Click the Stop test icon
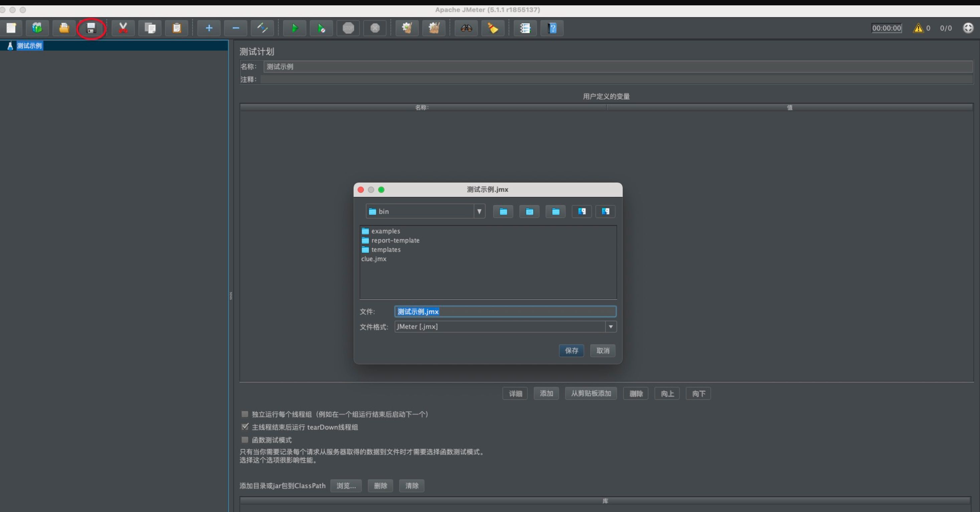 click(348, 28)
